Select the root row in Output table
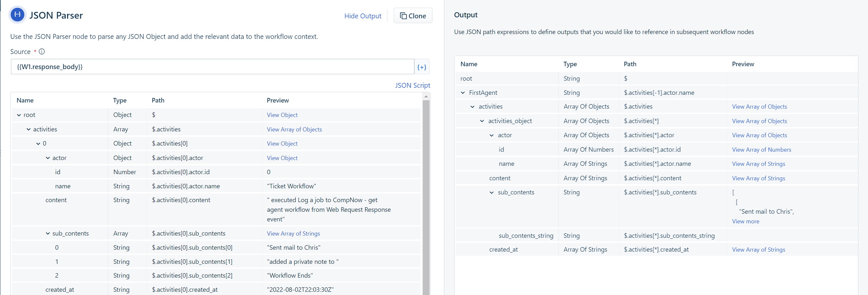This screenshot has height=295, width=868. (x=656, y=78)
